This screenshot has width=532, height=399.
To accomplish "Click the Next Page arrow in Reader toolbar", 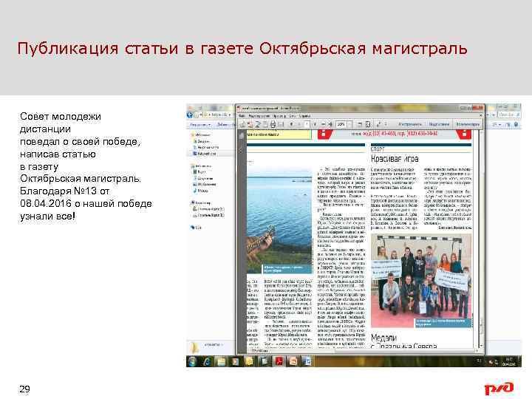I will click(299, 124).
